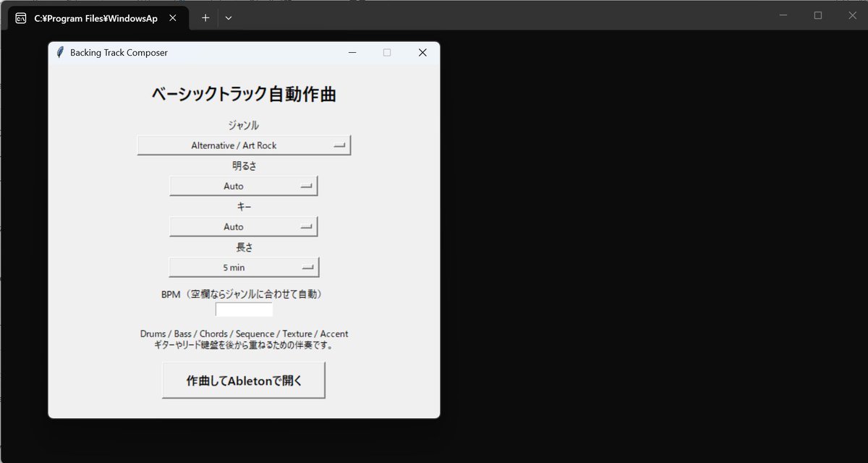Click the BPM input field
Viewport: 868px width, 463px height.
tap(244, 310)
